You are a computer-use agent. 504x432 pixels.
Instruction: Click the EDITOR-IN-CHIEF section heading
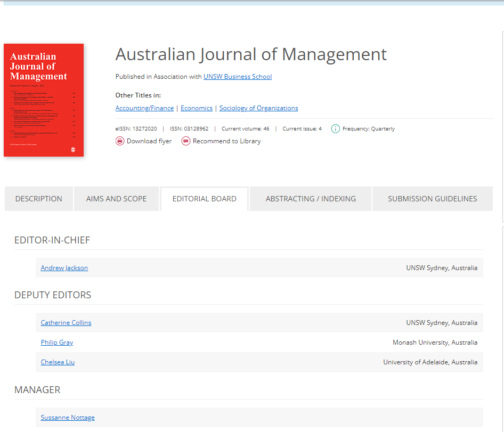[x=52, y=240]
